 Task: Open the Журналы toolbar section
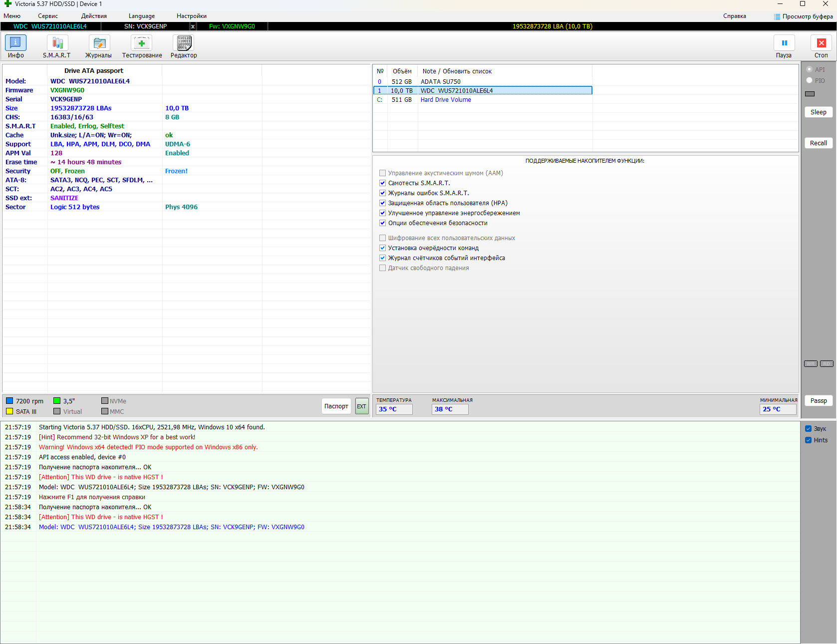[x=99, y=46]
